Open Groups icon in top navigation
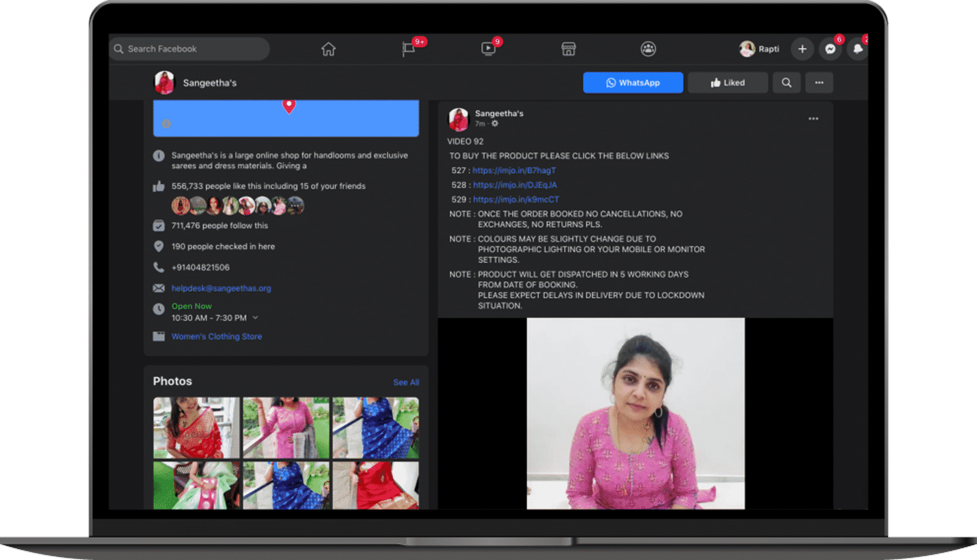Screen dimensions: 977x560 [x=648, y=49]
